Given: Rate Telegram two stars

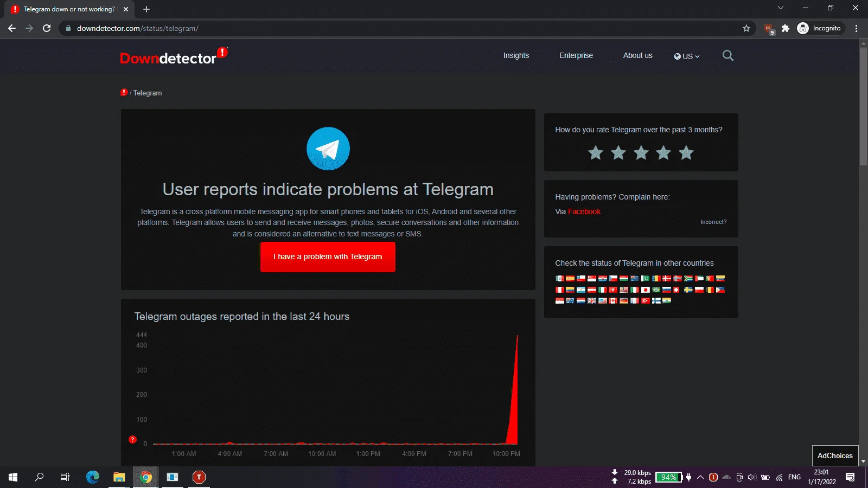Looking at the screenshot, I should [x=618, y=153].
